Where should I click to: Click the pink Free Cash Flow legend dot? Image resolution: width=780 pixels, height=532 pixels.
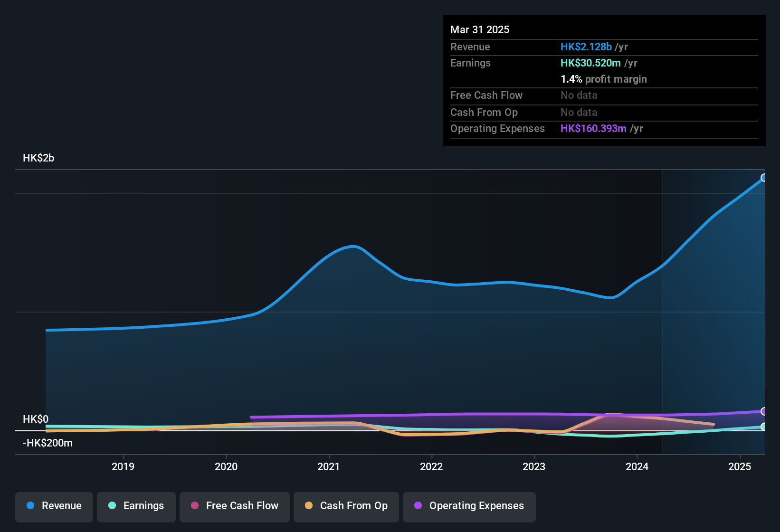click(x=195, y=505)
